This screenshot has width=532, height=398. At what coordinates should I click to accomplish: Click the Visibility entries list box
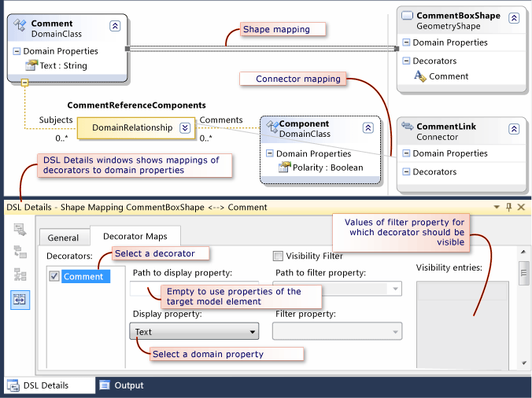(x=463, y=325)
